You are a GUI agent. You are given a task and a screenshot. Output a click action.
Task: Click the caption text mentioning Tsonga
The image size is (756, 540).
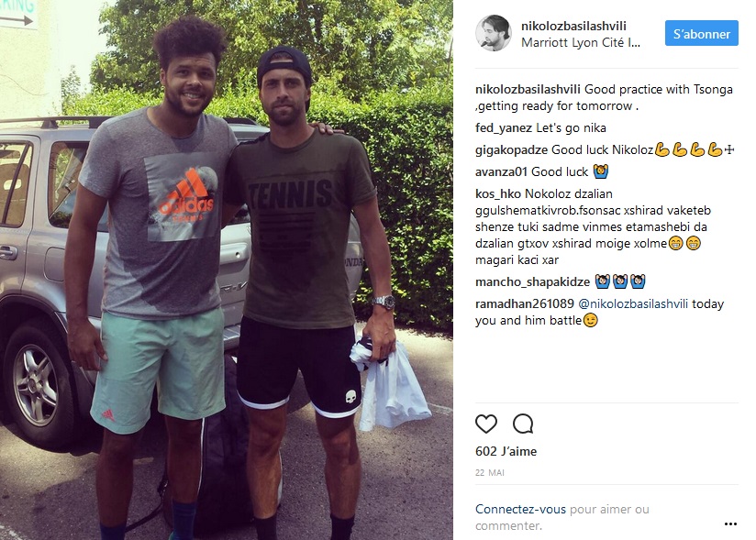point(604,98)
